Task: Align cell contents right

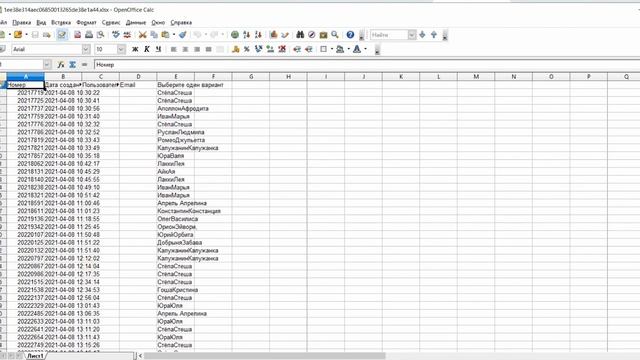Action: coord(197,49)
